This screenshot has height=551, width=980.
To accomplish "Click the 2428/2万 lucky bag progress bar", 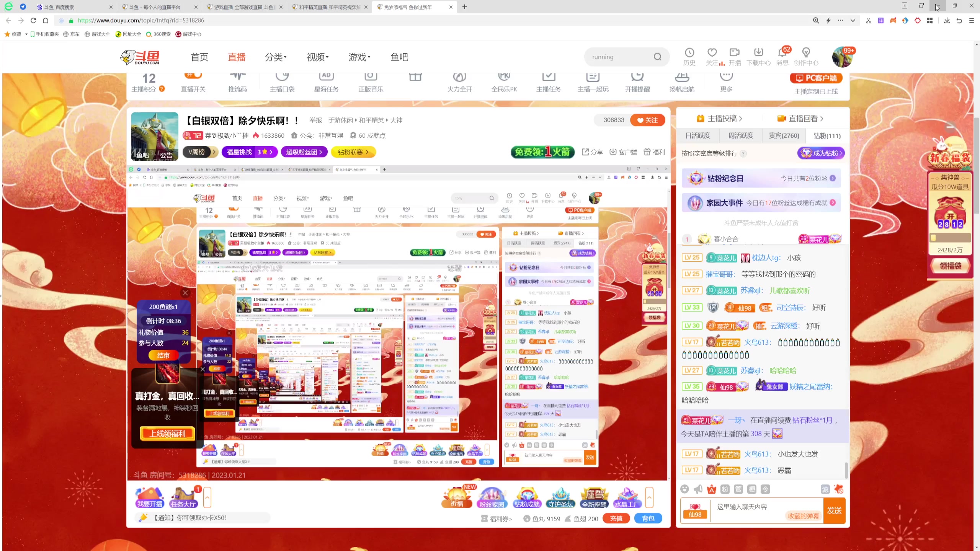I will point(950,238).
